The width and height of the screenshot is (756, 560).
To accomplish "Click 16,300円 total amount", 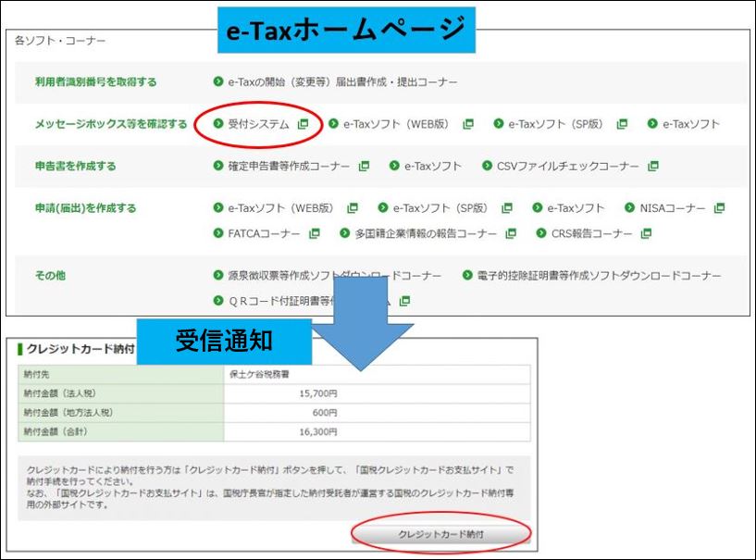I will [x=318, y=431].
